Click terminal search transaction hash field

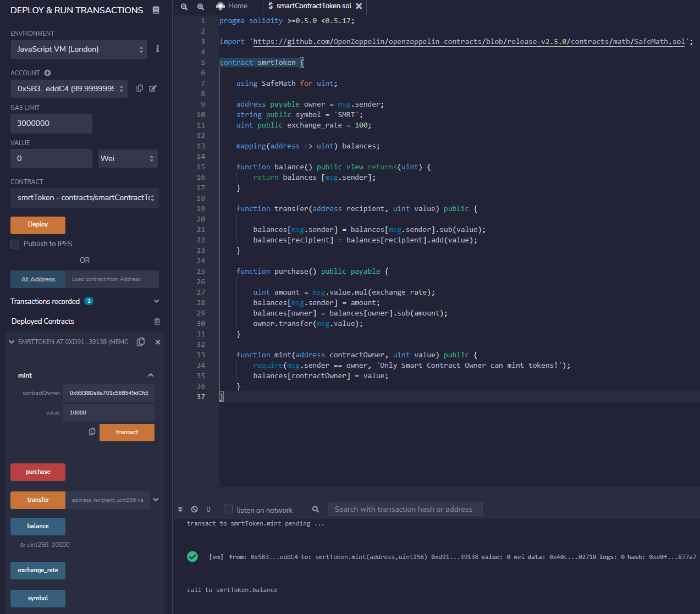point(405,510)
